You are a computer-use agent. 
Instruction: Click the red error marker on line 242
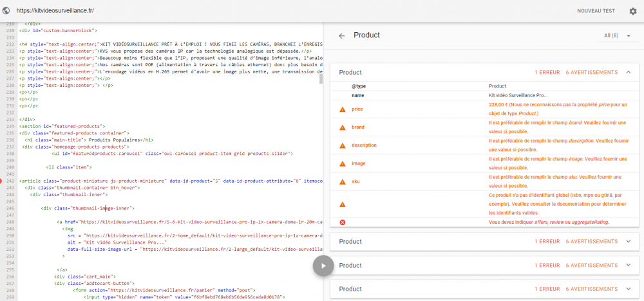pyautogui.click(x=2, y=181)
